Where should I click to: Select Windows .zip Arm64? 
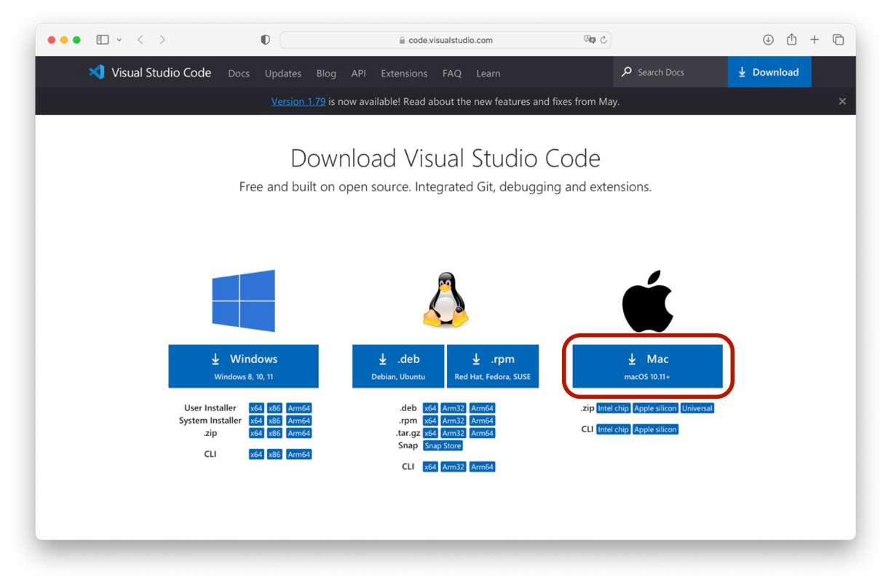[x=298, y=433]
